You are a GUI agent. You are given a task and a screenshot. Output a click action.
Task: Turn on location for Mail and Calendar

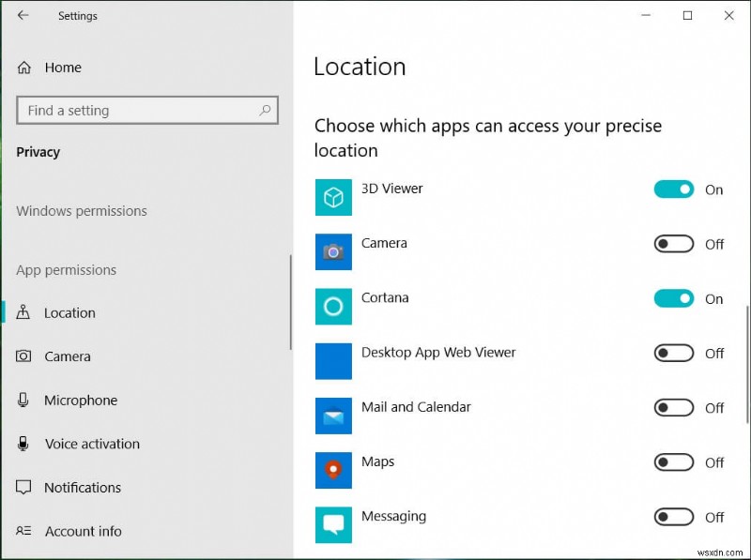click(x=673, y=407)
